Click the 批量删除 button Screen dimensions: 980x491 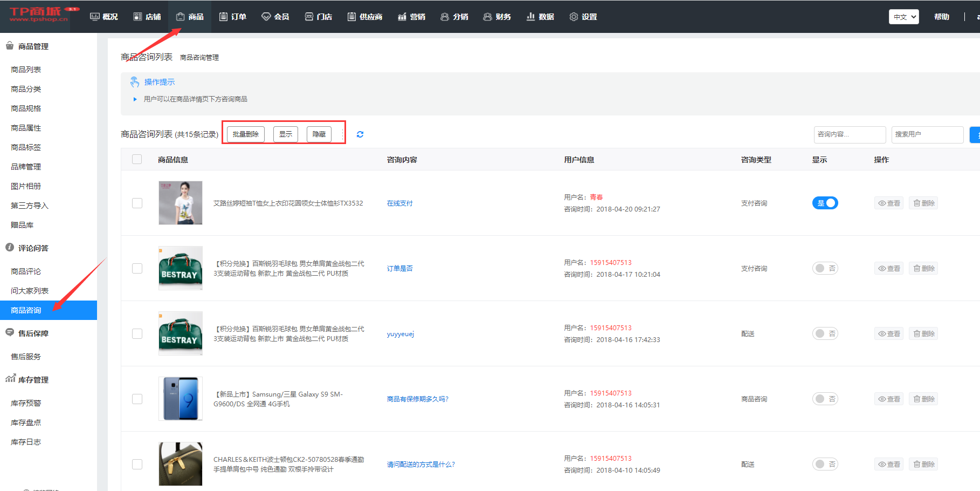[x=246, y=134]
